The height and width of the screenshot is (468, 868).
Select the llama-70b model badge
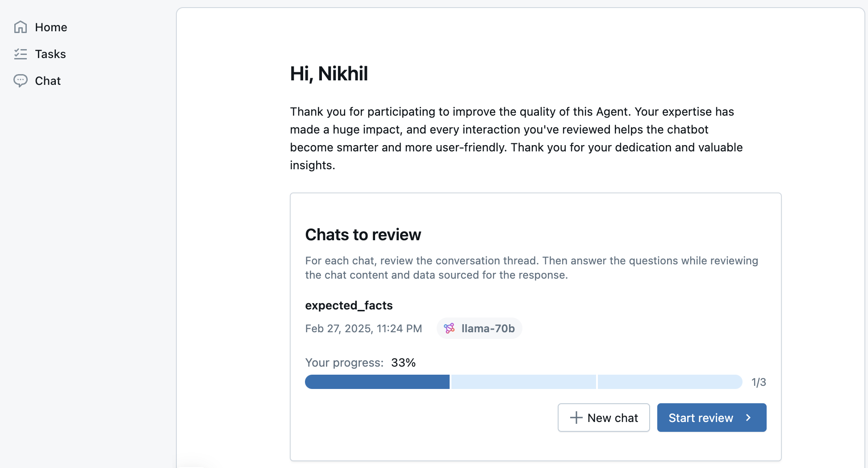(479, 328)
